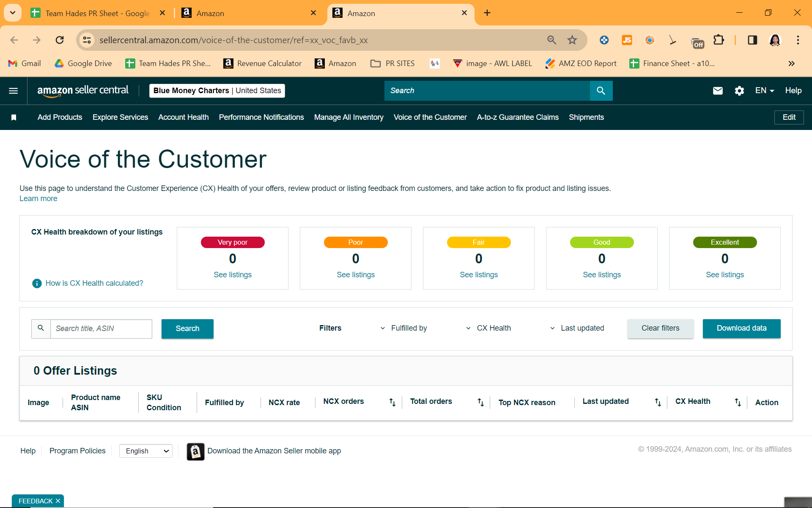The width and height of the screenshot is (812, 508).
Task: Open Chrome three-dot menu
Action: click(x=798, y=40)
